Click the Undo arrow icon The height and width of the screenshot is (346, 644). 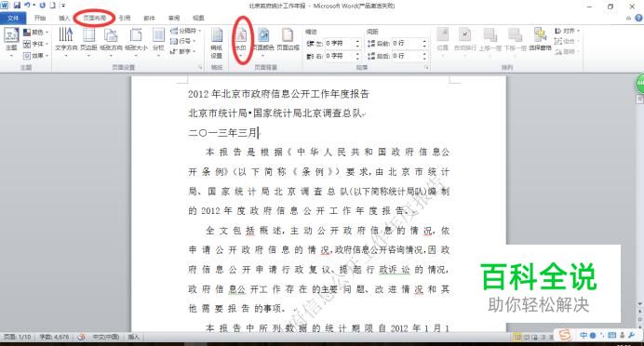[27, 6]
